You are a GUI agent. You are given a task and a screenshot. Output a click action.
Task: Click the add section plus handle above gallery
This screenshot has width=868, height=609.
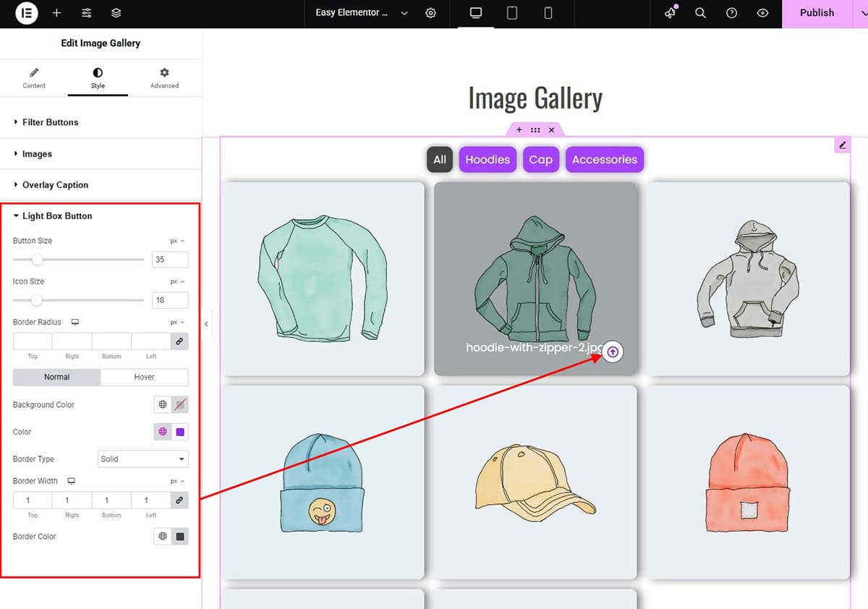pos(519,130)
